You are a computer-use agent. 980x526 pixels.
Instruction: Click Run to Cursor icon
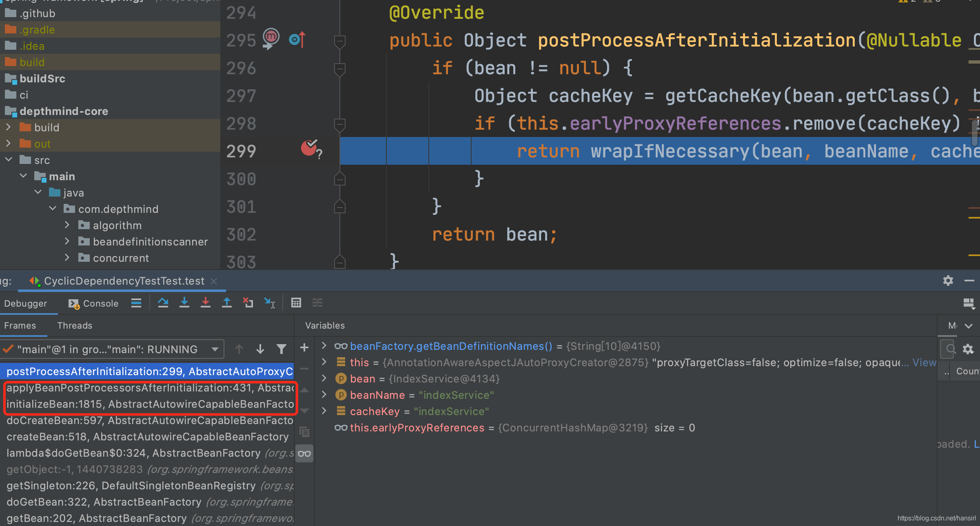click(x=269, y=303)
